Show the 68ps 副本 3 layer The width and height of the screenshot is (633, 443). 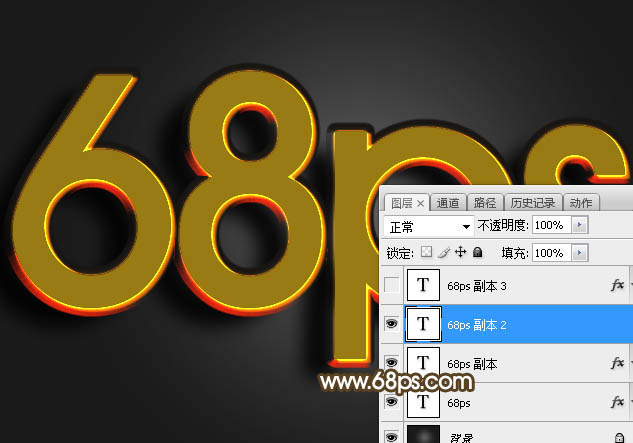[391, 285]
